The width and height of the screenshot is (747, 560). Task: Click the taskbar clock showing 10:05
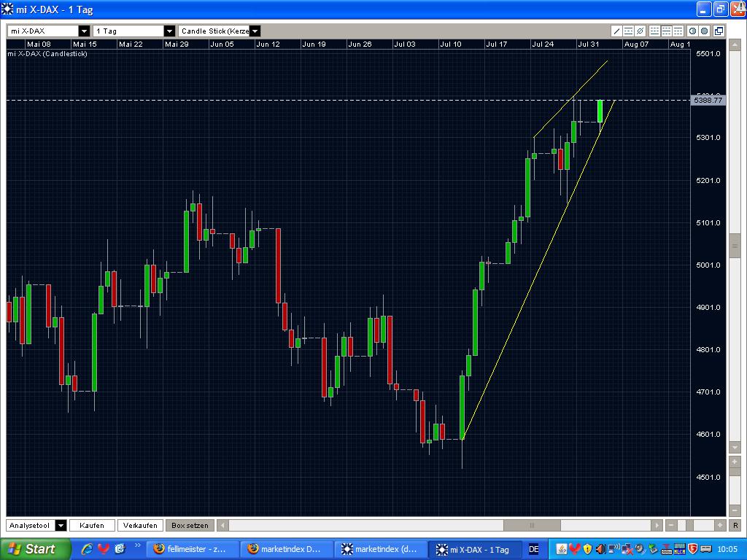(727, 549)
